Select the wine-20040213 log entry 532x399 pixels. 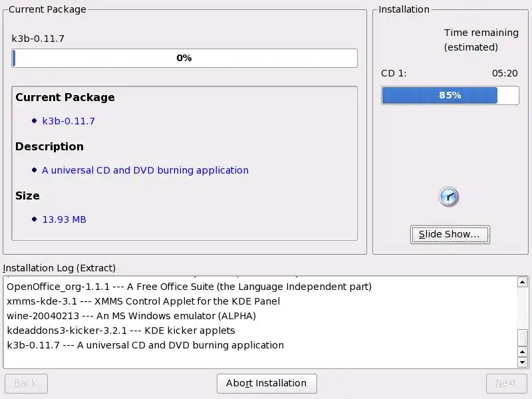pos(131,316)
